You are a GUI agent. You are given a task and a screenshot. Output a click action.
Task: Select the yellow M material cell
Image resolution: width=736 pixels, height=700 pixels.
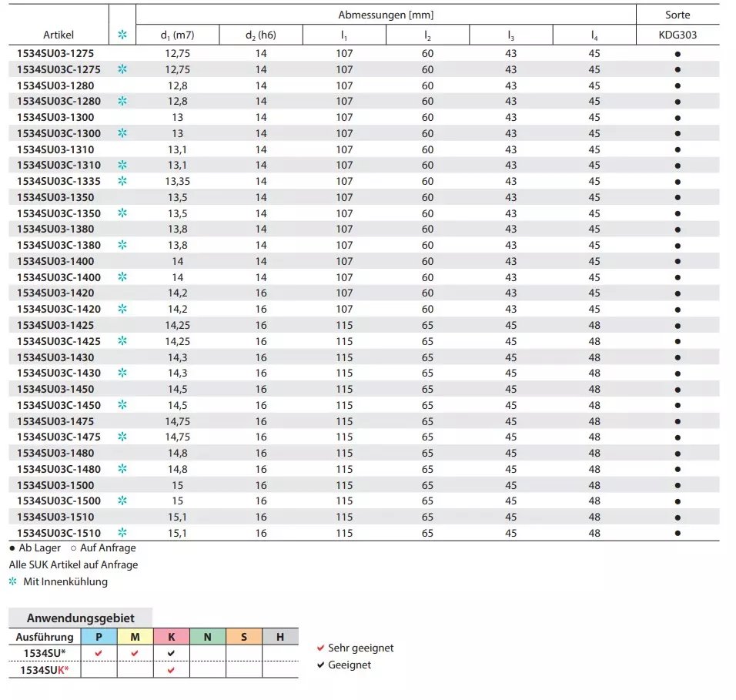point(135,637)
